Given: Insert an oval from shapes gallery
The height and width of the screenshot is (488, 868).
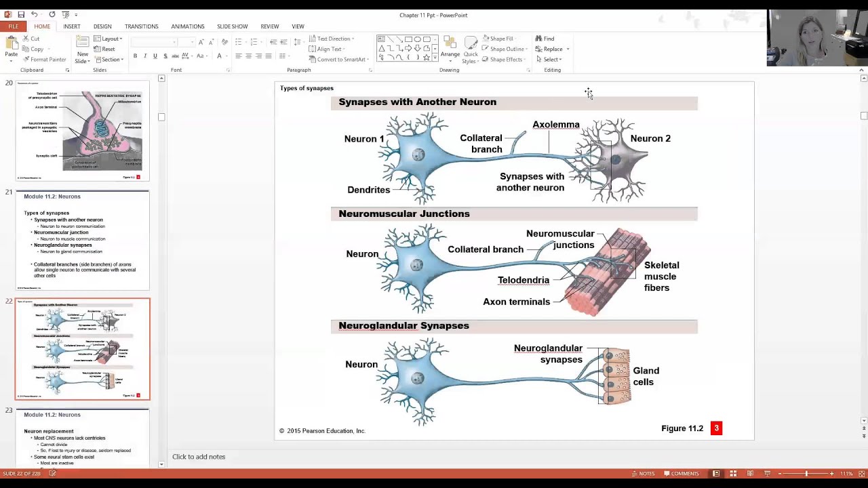Looking at the screenshot, I should tap(417, 39).
